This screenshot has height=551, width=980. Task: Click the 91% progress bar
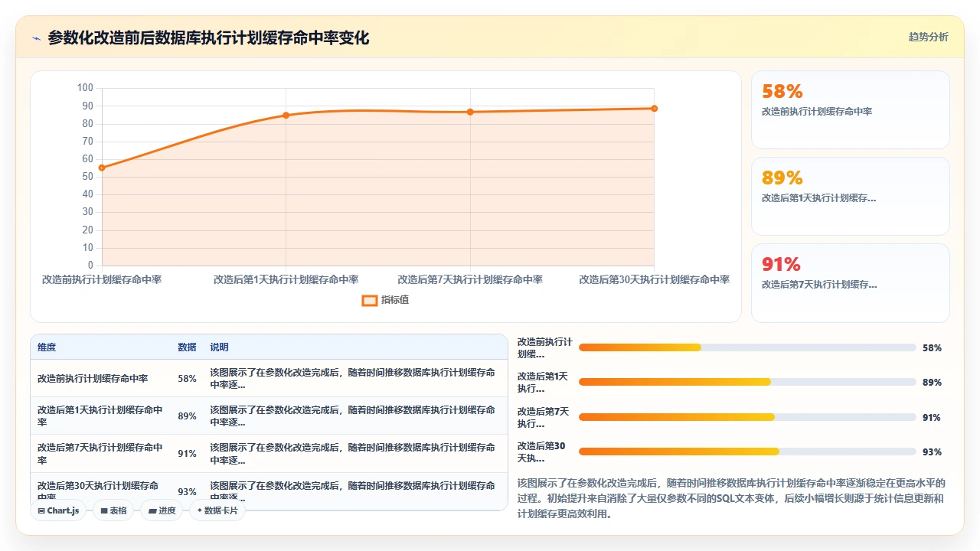pos(747,417)
